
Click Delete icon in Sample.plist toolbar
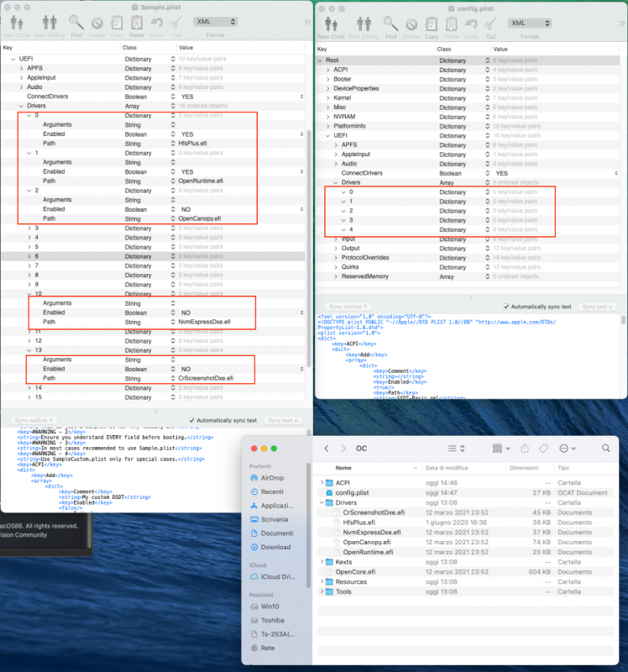[x=97, y=23]
